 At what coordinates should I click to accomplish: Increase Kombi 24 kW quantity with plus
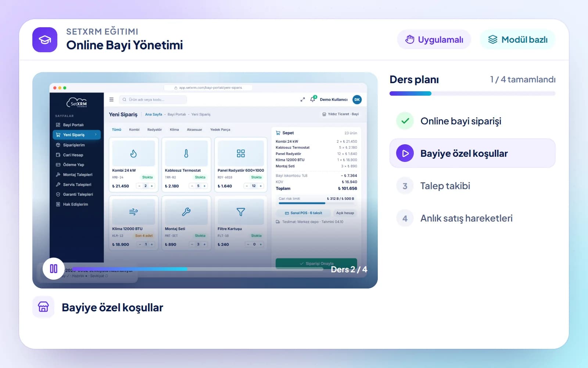coord(152,186)
